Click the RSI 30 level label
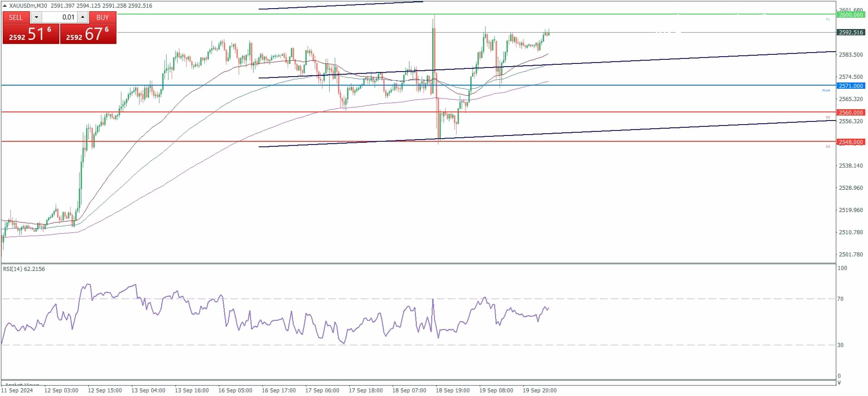Screen dimensions: 868x396 pos(840,345)
